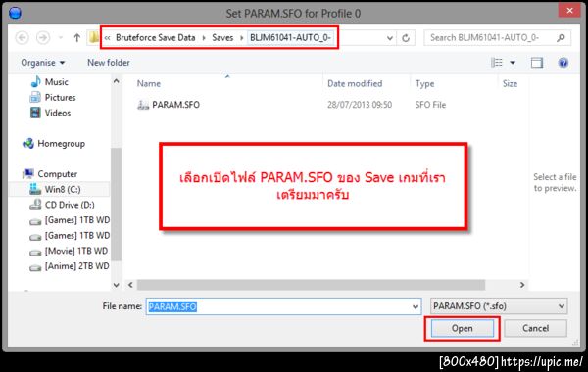Image resolution: width=588 pixels, height=372 pixels.
Task: Toggle the preview pane
Action: [537, 63]
